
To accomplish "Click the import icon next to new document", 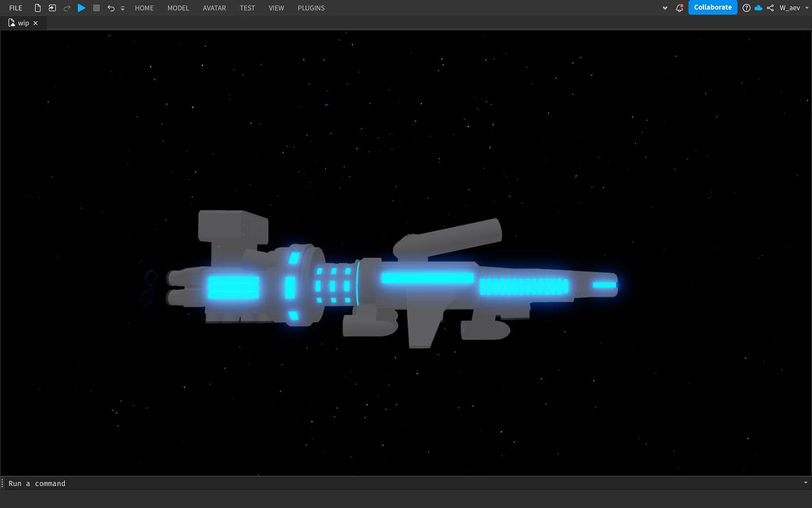I will click(52, 7).
